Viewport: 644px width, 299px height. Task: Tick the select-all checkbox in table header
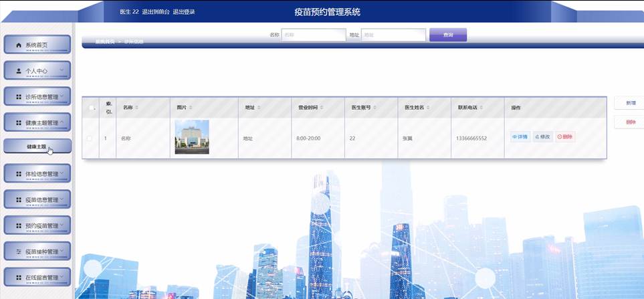point(91,108)
